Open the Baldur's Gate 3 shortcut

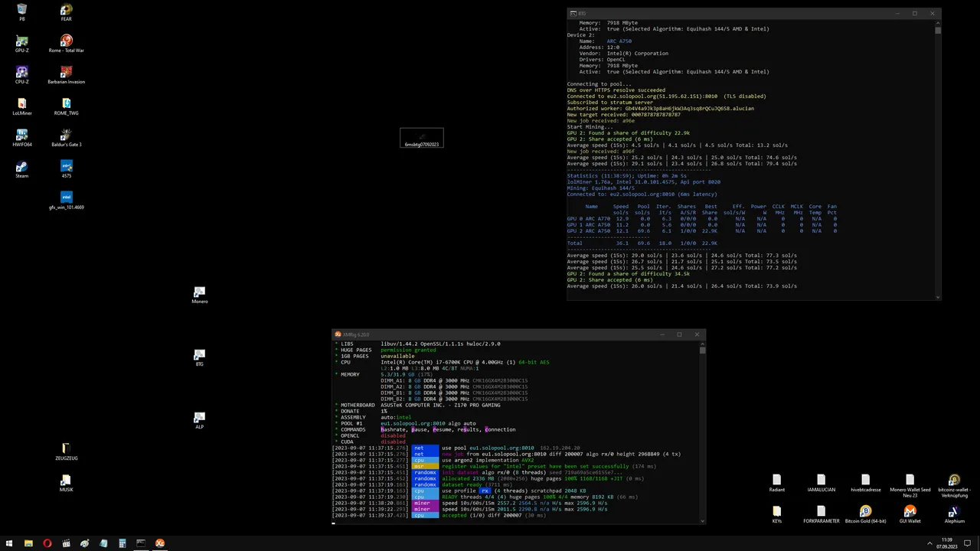[x=66, y=137]
